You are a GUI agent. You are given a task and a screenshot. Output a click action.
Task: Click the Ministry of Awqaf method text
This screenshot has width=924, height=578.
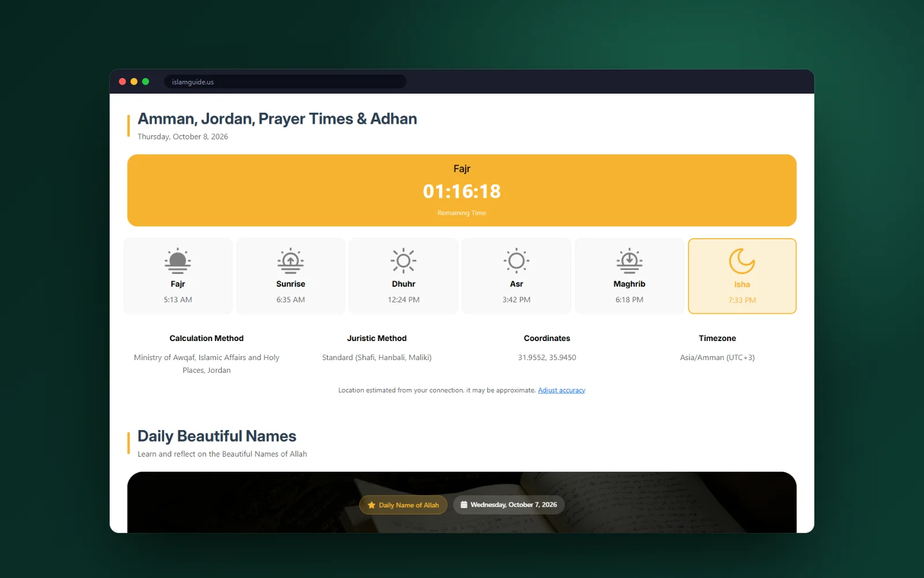click(x=207, y=364)
